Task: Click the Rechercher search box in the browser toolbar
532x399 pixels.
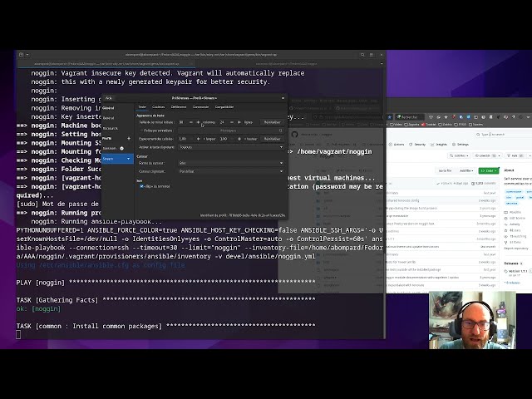Action: (x=410, y=117)
